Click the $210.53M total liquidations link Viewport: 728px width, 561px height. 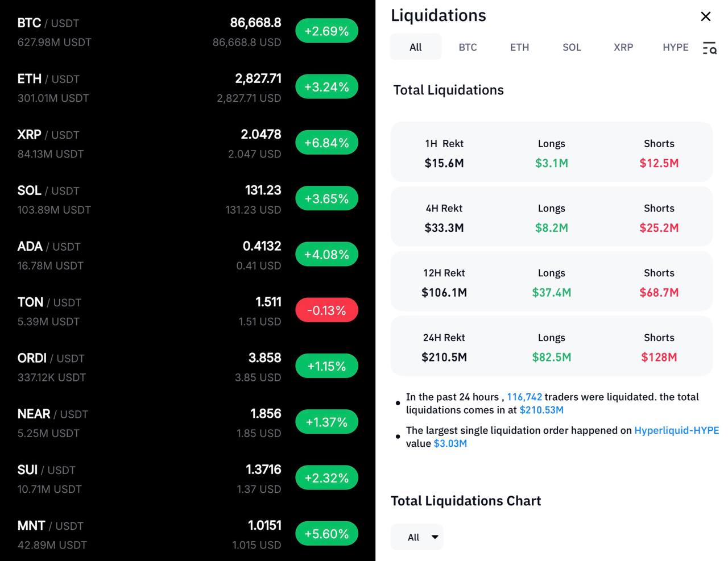tap(541, 410)
